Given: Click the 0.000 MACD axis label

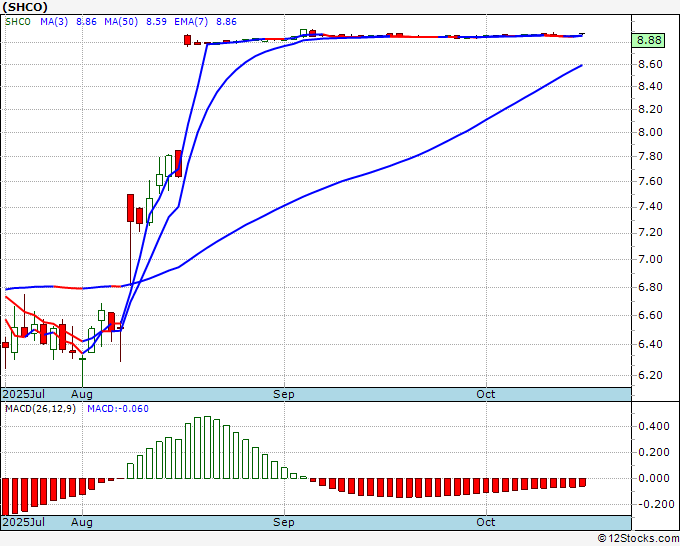Looking at the screenshot, I should (x=654, y=478).
